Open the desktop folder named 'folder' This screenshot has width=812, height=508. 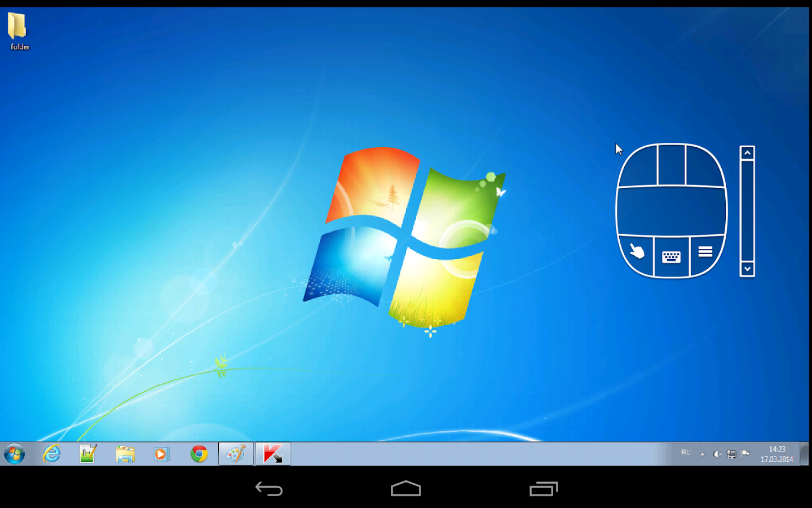coord(19,27)
